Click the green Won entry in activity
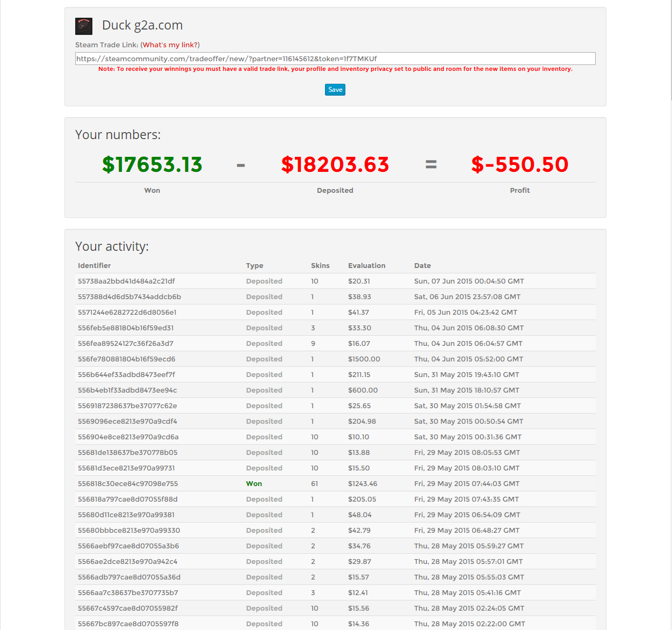 click(x=254, y=484)
